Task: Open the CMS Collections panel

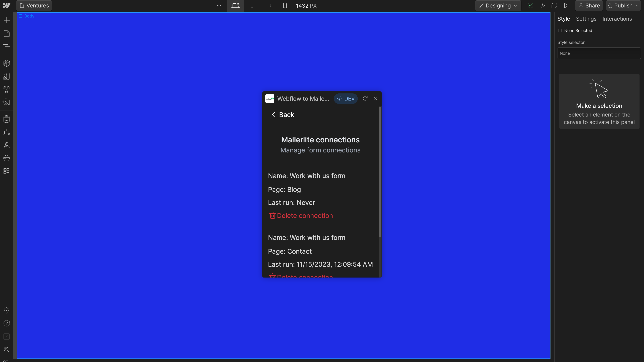Action: 7,119
